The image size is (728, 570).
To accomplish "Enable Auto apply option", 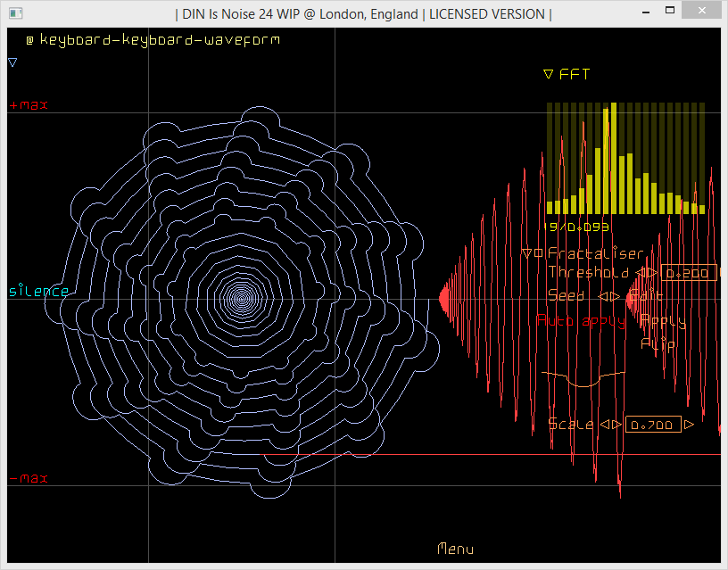I will click(580, 321).
